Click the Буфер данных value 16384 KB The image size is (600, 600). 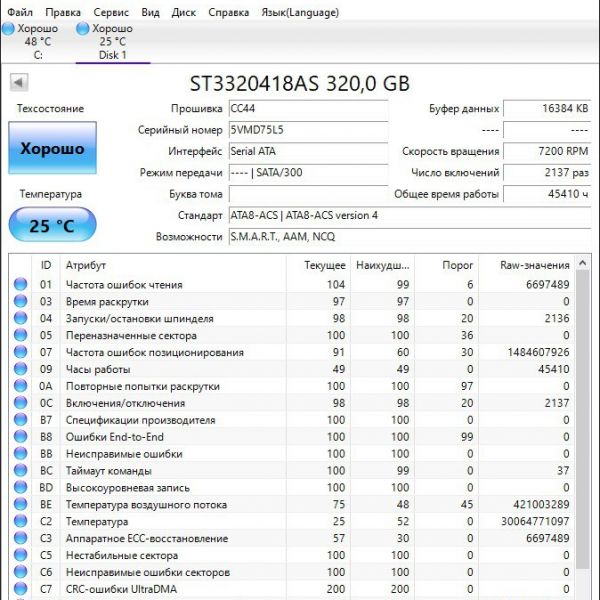pos(547,109)
